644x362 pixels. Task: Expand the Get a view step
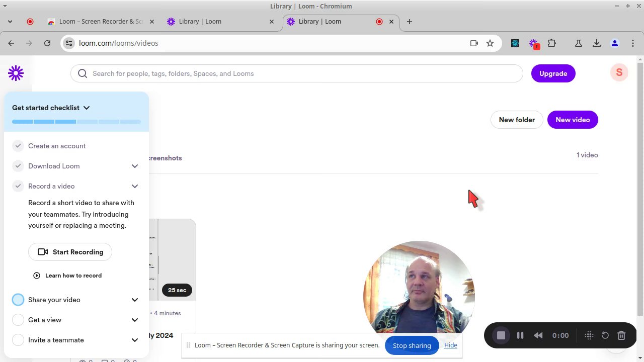135,320
